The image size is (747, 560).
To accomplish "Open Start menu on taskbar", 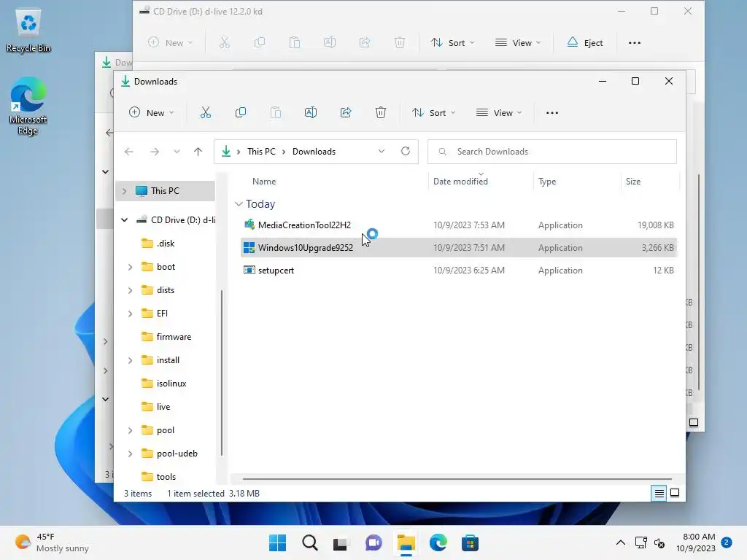I will [x=278, y=542].
